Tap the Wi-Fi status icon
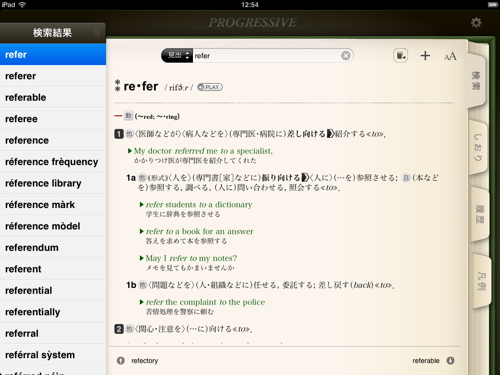Viewport: 500px width, 375px height. 22,5
